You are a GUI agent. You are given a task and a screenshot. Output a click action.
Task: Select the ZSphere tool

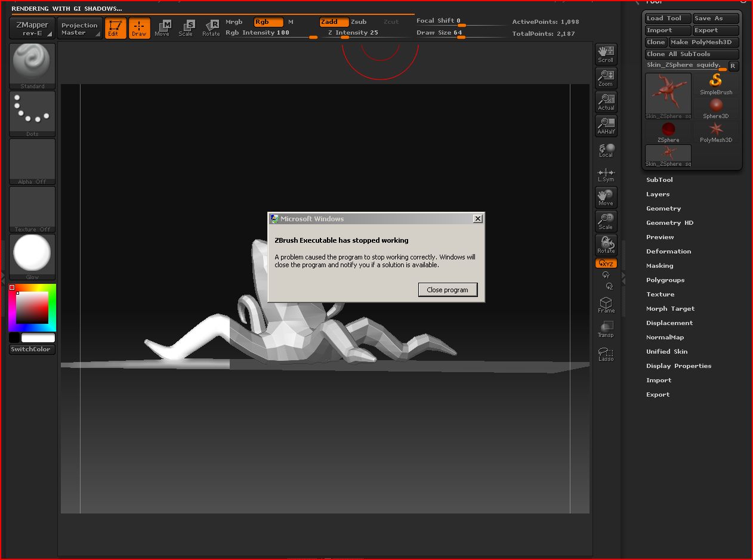tap(668, 132)
